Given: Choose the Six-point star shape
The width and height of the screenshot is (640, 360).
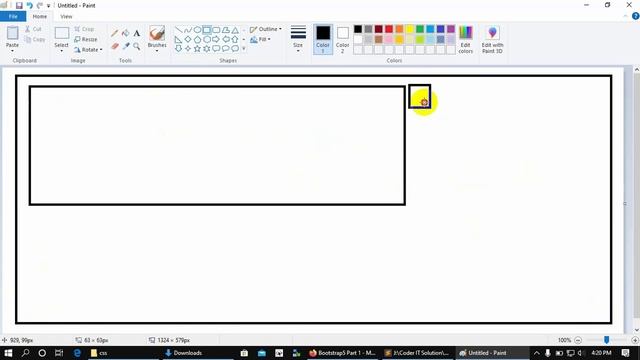Looking at the screenshot, I should pos(207,49).
